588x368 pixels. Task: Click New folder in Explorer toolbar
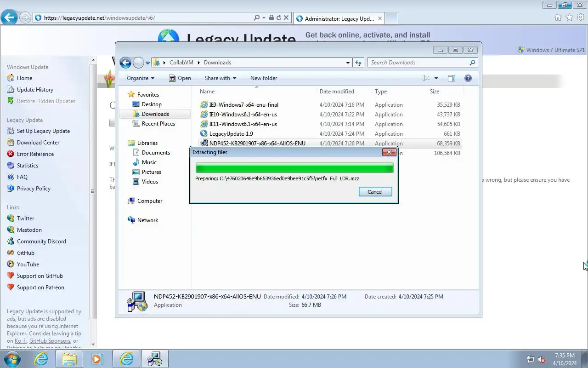pos(264,78)
